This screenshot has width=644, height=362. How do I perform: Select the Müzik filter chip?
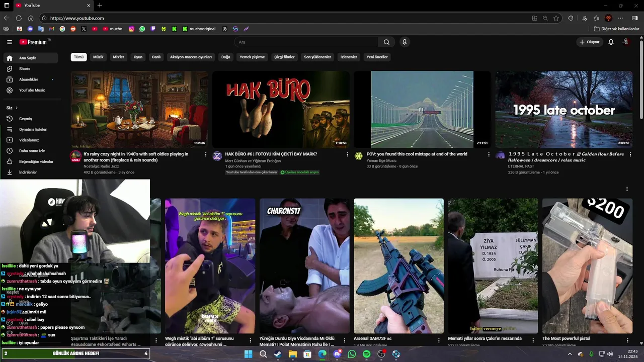pyautogui.click(x=98, y=57)
